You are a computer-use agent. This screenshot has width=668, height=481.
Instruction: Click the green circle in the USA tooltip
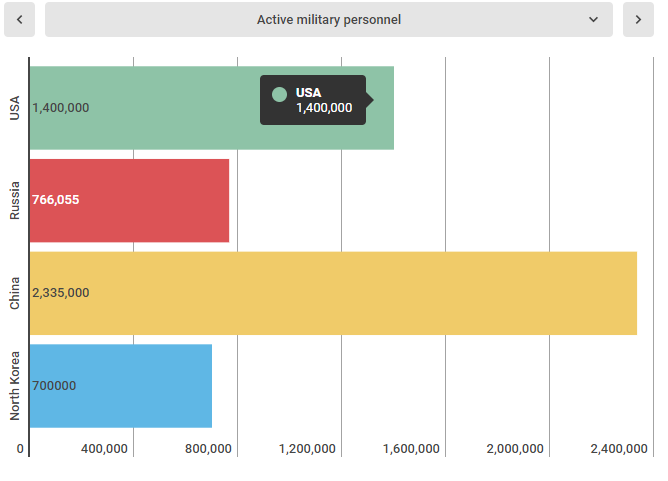(279, 95)
